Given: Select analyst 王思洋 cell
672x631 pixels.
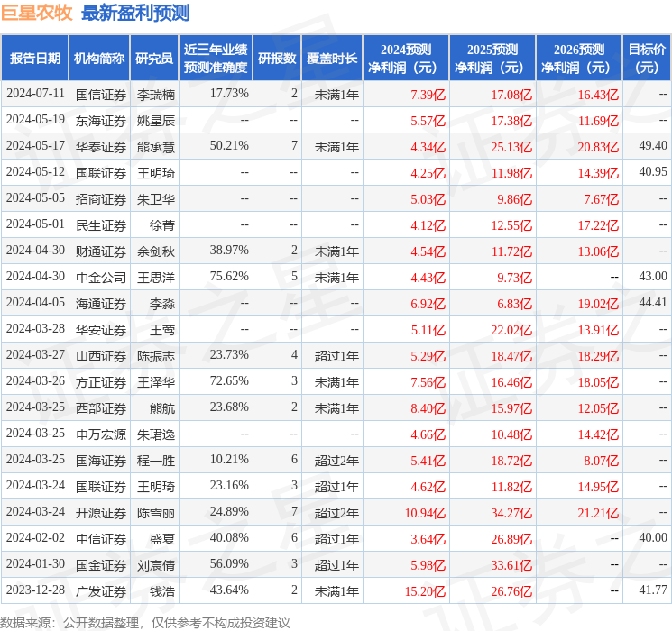Looking at the screenshot, I should click(x=155, y=277).
